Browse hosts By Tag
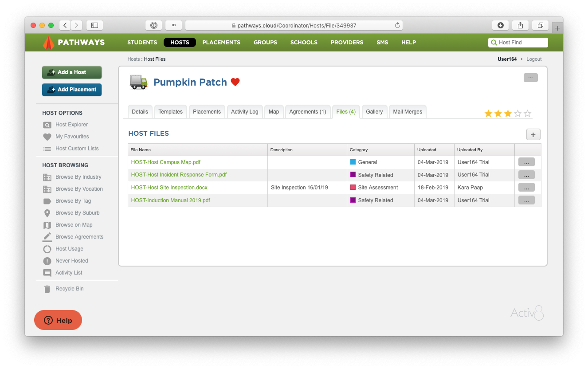This screenshot has width=588, height=369. pos(73,201)
